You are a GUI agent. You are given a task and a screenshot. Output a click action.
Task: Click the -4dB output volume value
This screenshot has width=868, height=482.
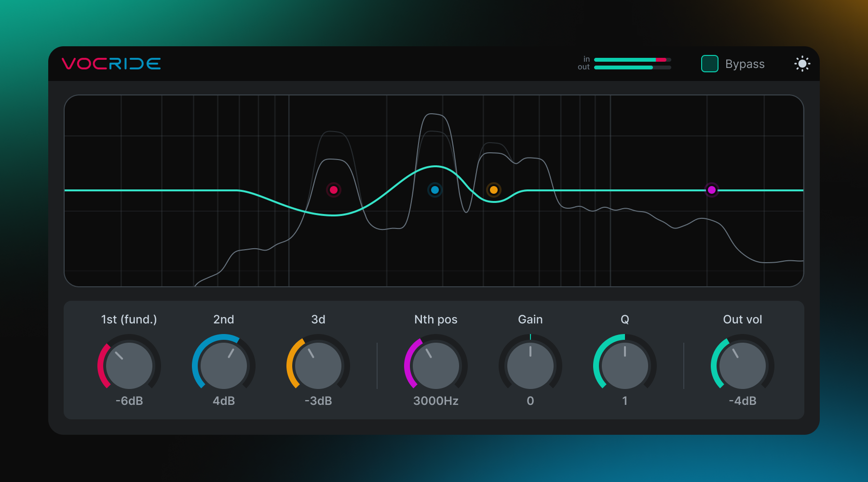[743, 401]
